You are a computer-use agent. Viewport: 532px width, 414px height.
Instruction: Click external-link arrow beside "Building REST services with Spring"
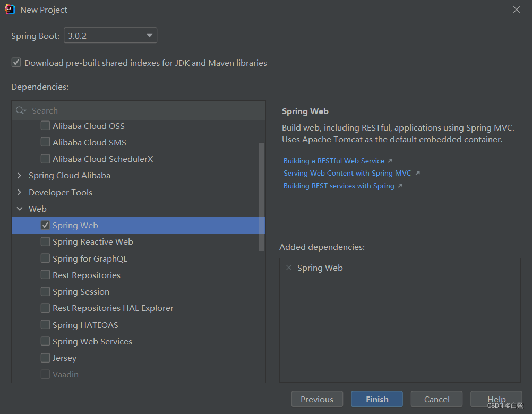pyautogui.click(x=399, y=185)
